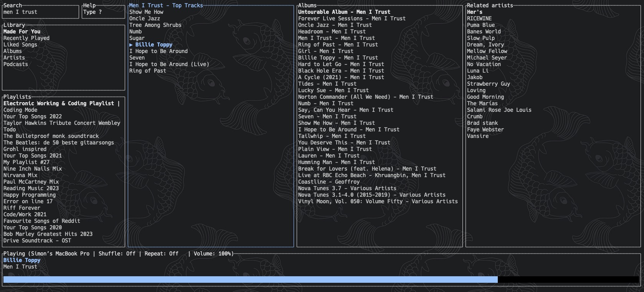Open the 'Nirvana Mix' playlist

20,175
